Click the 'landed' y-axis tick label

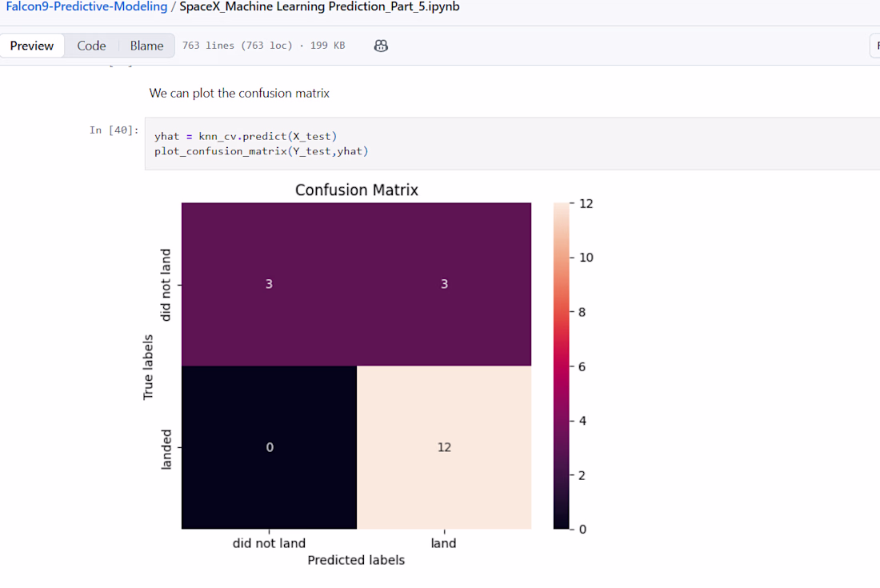[166, 447]
